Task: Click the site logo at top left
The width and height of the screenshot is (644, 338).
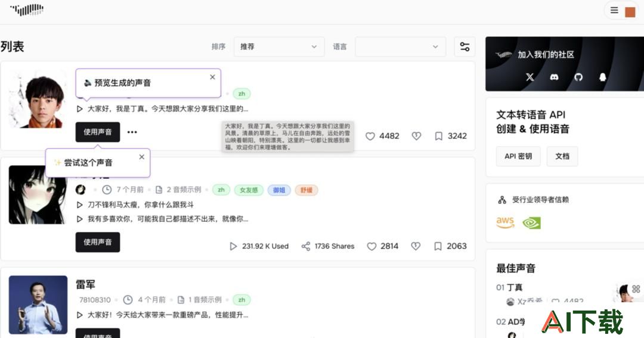Action: (x=27, y=10)
